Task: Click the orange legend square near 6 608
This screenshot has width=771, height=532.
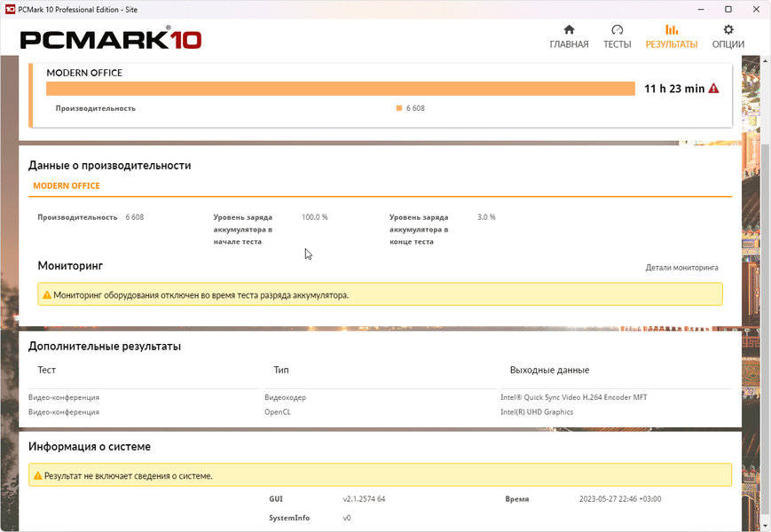Action: (x=399, y=108)
